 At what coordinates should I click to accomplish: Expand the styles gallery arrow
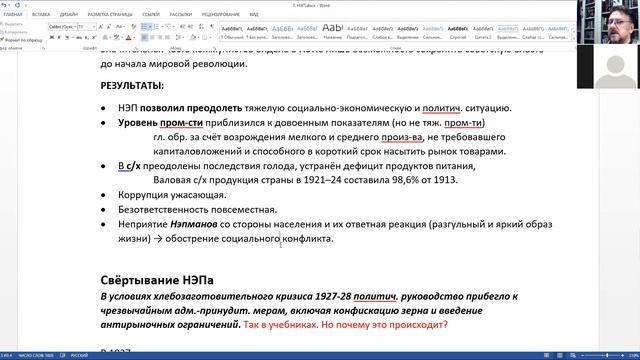(x=574, y=38)
